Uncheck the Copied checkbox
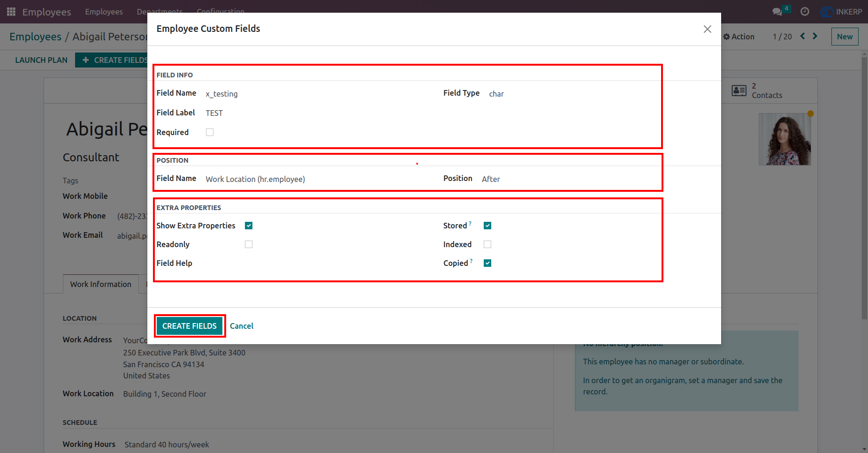The width and height of the screenshot is (868, 453). (x=487, y=263)
